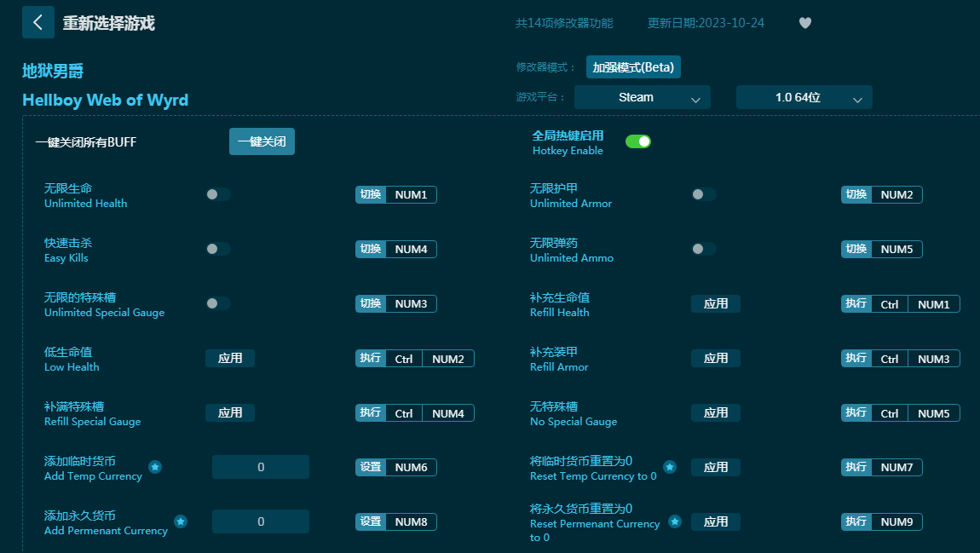This screenshot has height=553, width=980.
Task: Enable Unlimited Ammo toggle
Action: (703, 249)
